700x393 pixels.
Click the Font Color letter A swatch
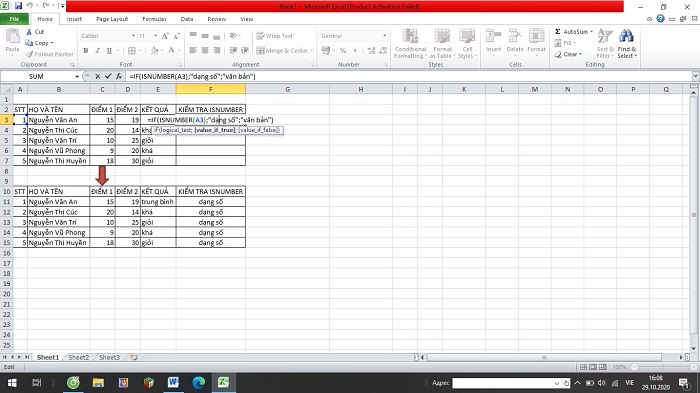coord(171,50)
